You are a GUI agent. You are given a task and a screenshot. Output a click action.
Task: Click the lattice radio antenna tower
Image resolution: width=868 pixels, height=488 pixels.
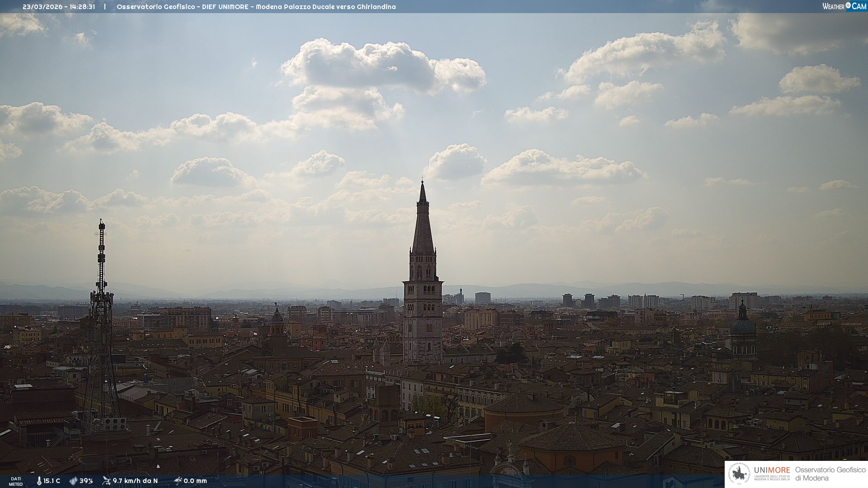tap(101, 316)
